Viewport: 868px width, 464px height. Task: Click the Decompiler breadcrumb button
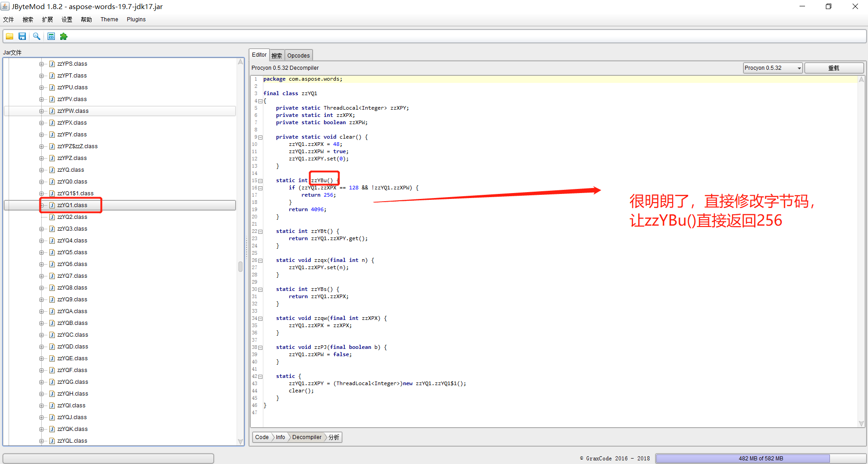coord(306,437)
